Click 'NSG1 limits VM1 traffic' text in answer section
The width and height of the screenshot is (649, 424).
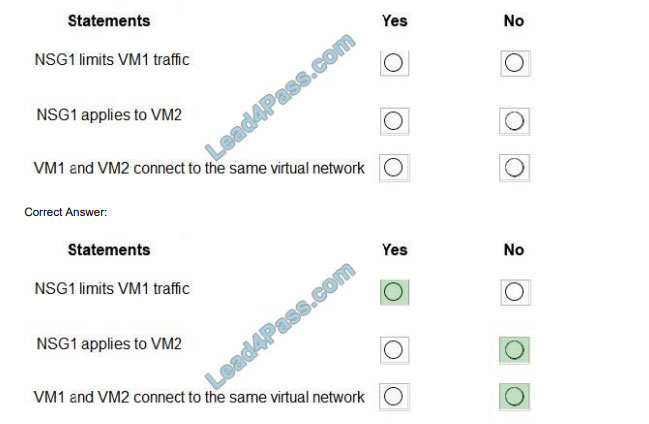pyautogui.click(x=112, y=289)
